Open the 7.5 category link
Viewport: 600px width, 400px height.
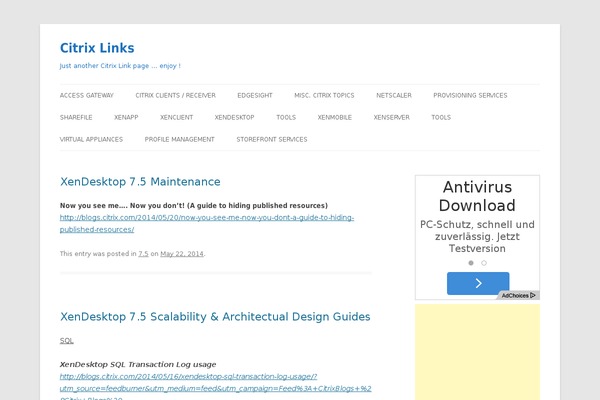point(143,254)
